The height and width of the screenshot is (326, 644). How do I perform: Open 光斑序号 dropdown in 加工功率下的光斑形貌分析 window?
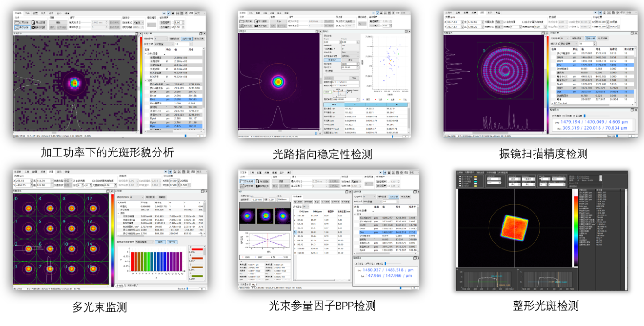pyautogui.click(x=161, y=39)
